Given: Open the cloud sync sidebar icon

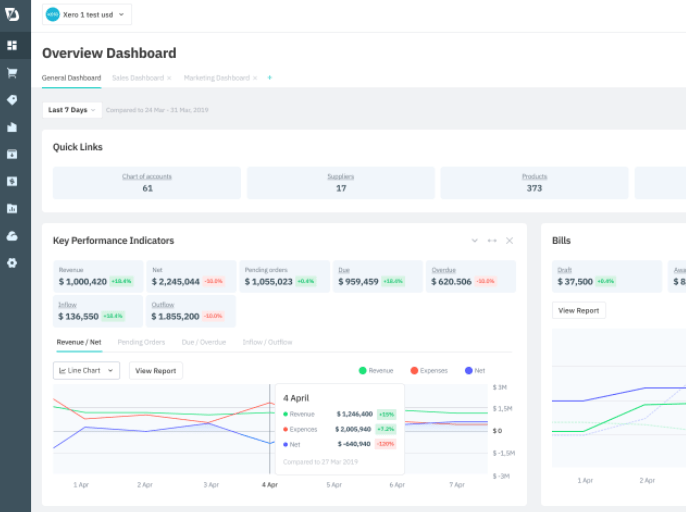Looking at the screenshot, I should [12, 236].
